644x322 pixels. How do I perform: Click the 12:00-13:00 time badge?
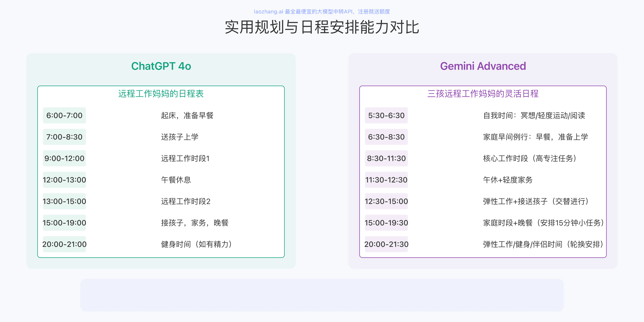coord(64,180)
